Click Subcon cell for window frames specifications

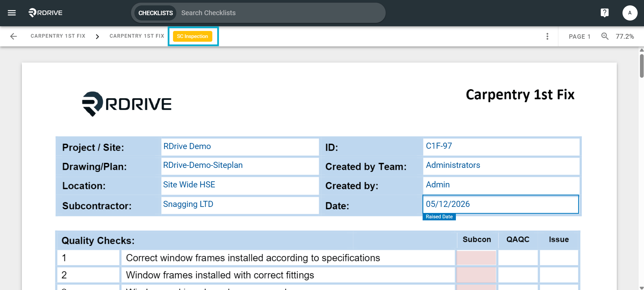tap(476, 258)
